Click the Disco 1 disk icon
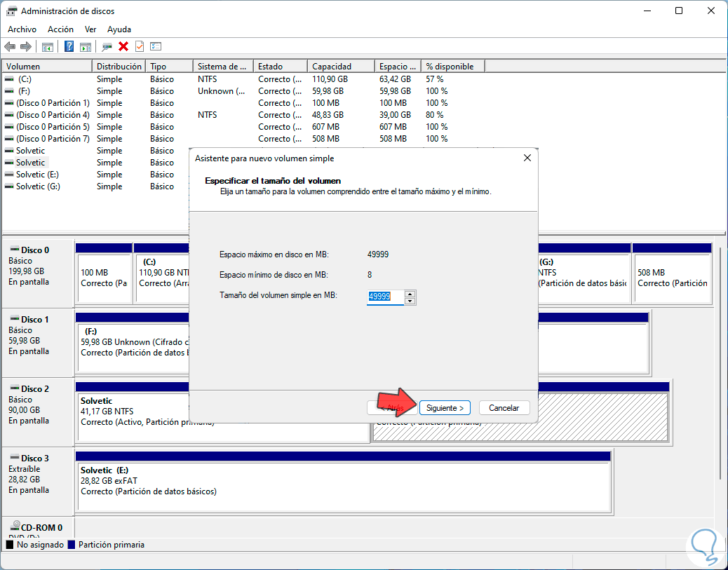The width and height of the screenshot is (728, 570). (x=15, y=319)
